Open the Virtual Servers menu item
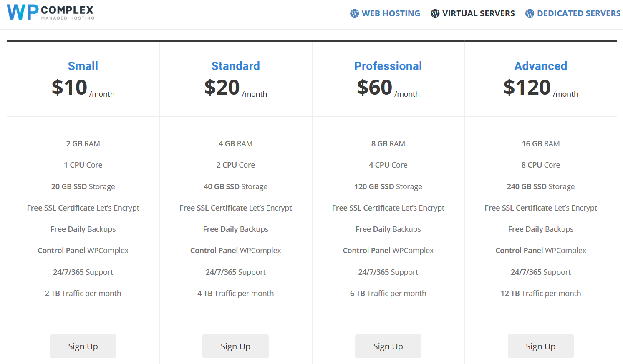The height and width of the screenshot is (364, 623). coord(478,13)
